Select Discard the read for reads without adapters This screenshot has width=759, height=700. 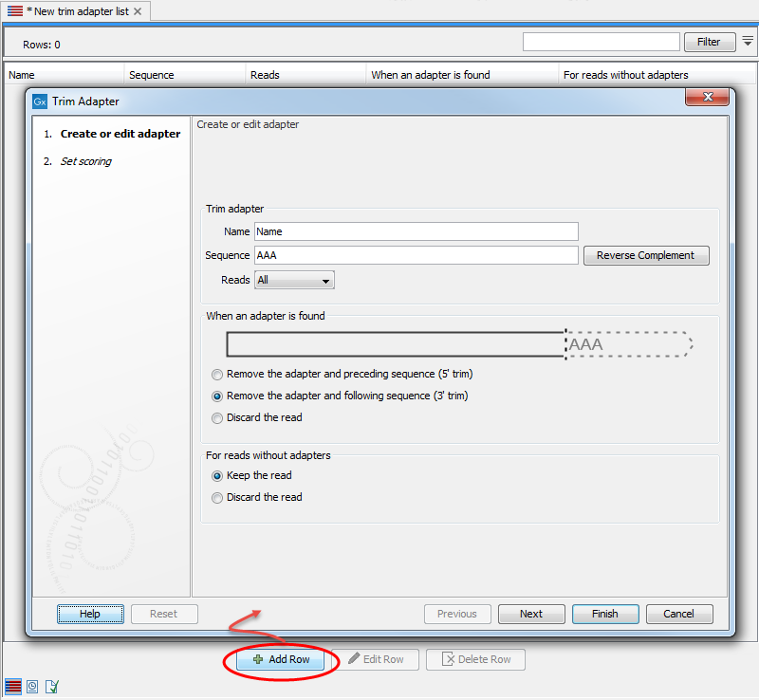pos(218,498)
